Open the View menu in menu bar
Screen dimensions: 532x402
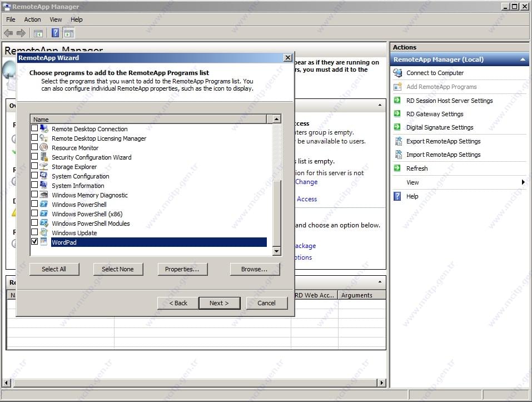(56, 19)
